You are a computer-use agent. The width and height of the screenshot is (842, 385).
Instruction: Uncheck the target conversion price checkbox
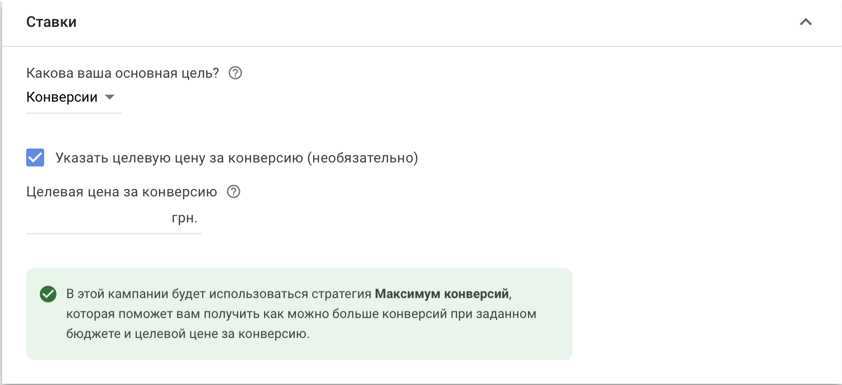coord(35,158)
